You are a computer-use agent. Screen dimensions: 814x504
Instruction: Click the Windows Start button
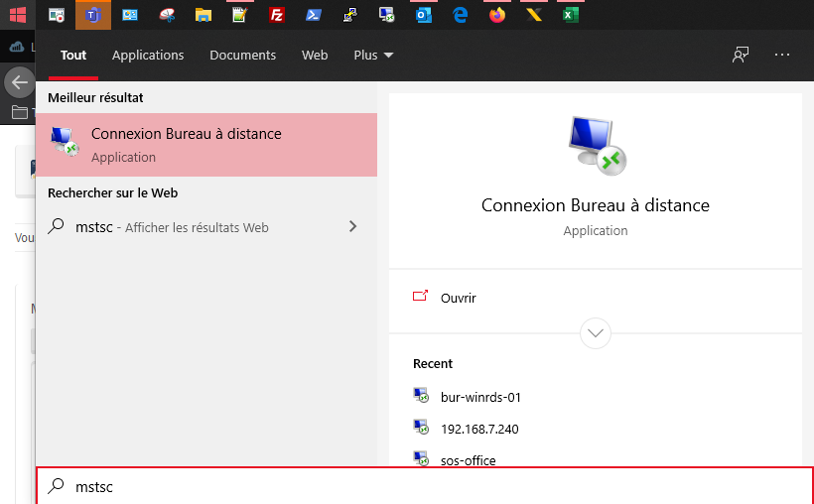coord(17,15)
